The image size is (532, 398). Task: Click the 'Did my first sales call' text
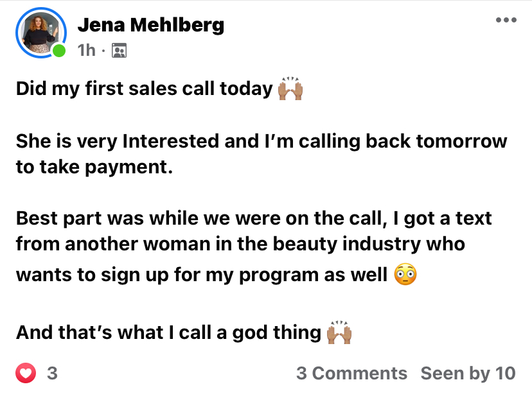point(145,89)
